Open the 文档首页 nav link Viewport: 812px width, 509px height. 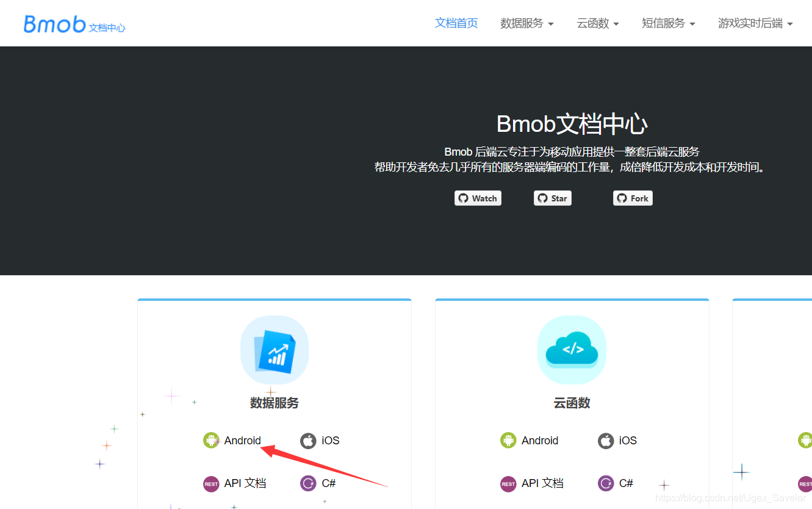click(x=456, y=23)
